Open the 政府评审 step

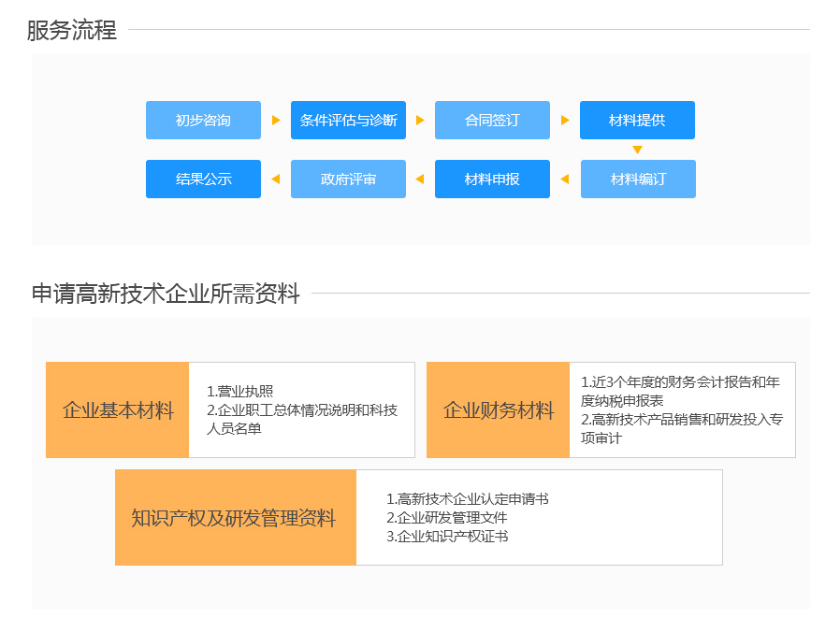pos(348,180)
